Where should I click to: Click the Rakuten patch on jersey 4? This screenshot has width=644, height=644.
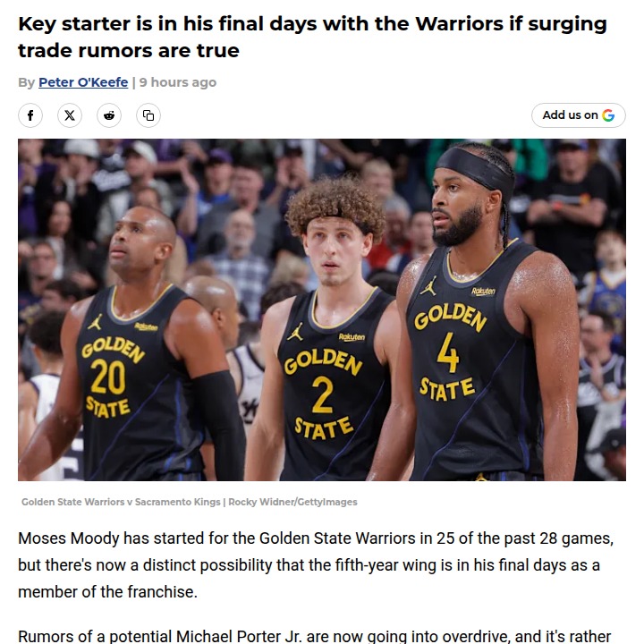click(483, 292)
